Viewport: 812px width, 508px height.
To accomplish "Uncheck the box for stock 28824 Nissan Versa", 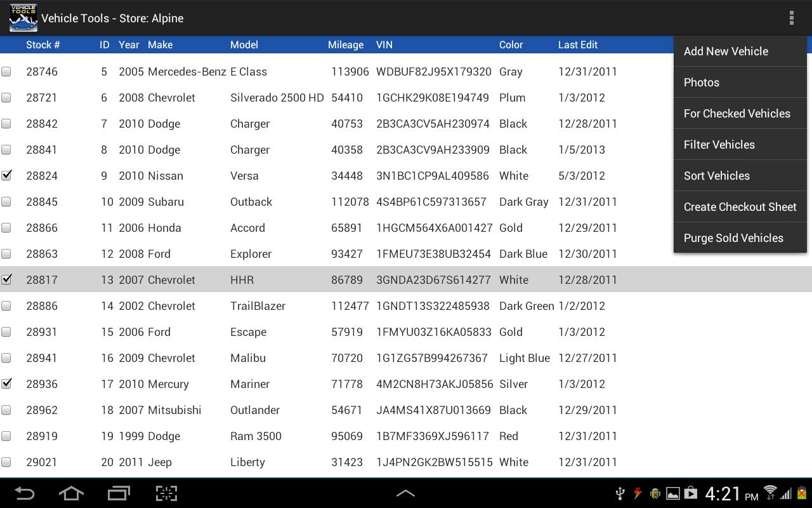I will (6, 176).
